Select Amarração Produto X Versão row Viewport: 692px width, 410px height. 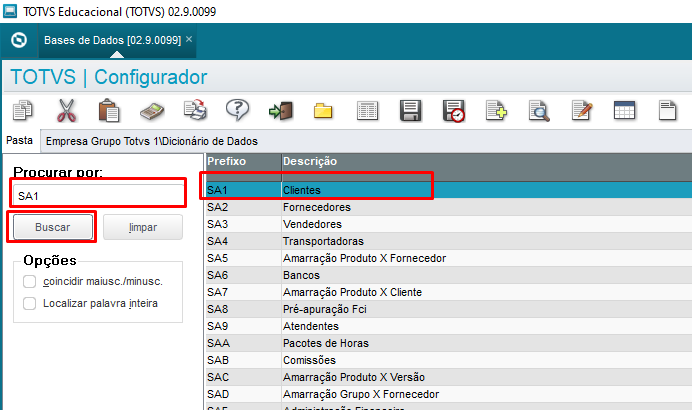(449, 377)
